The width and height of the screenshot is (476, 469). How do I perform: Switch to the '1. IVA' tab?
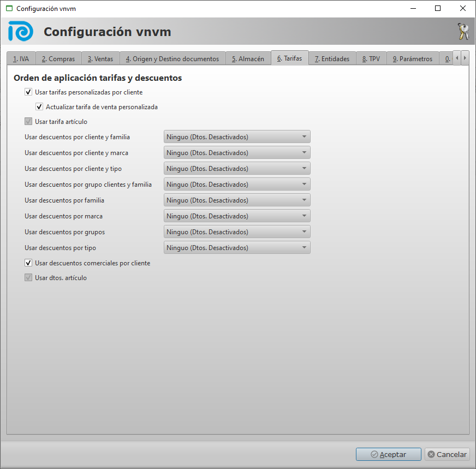coord(21,59)
